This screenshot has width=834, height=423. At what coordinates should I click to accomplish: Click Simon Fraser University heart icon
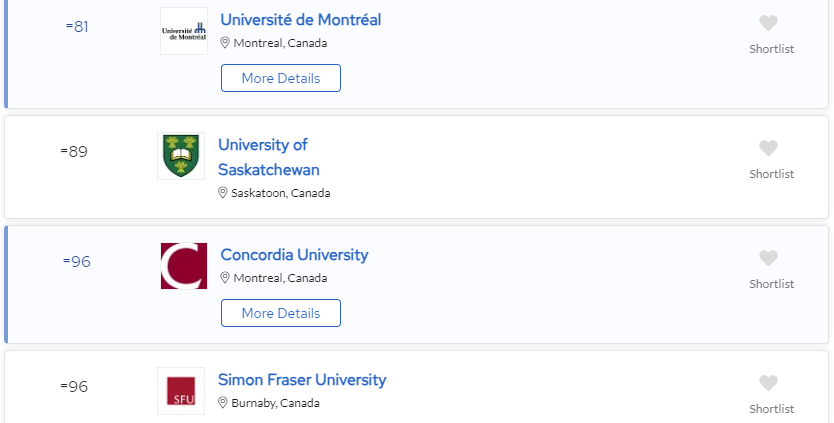click(768, 383)
